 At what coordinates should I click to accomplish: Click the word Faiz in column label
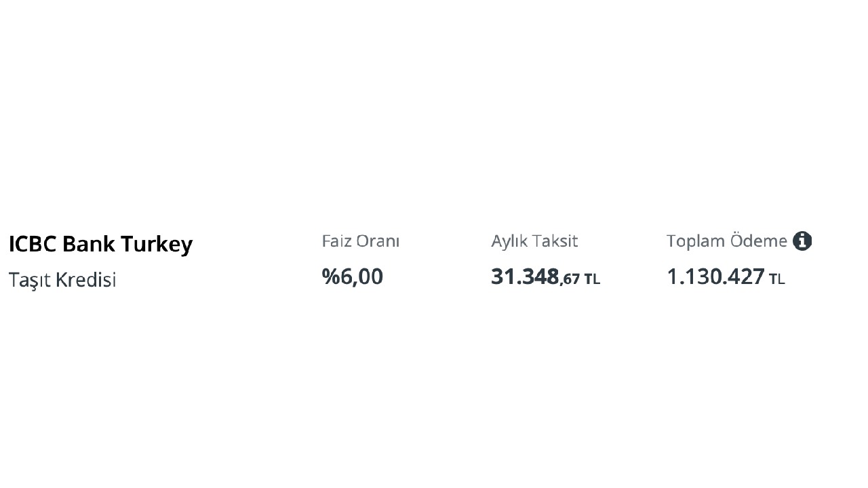pos(336,241)
